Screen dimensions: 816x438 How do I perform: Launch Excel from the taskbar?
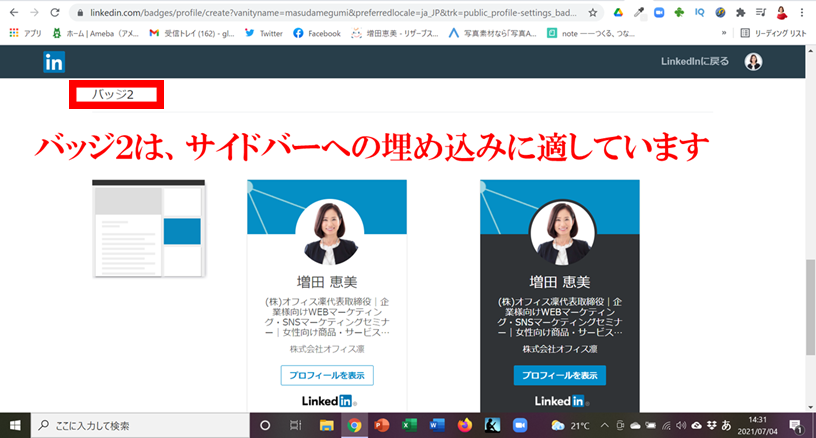[x=409, y=425]
